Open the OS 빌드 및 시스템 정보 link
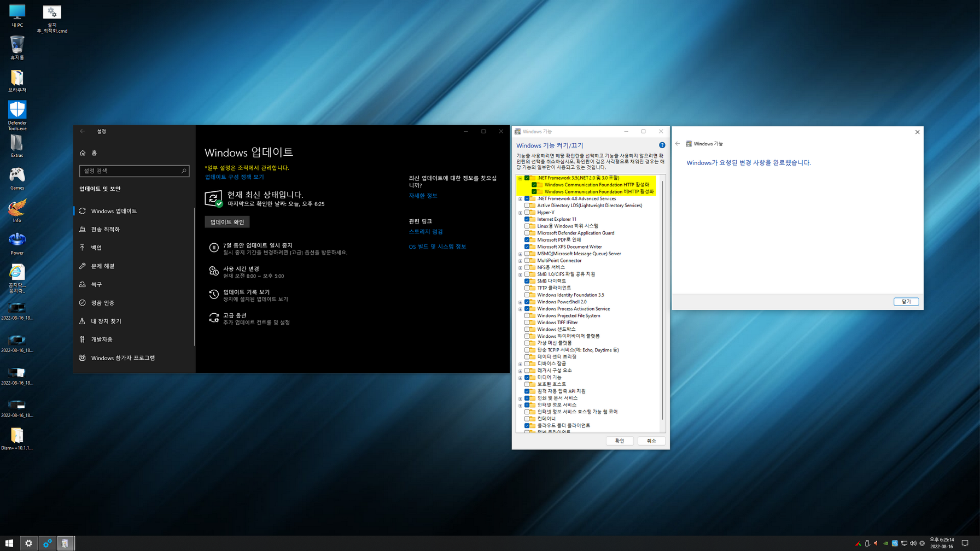980x551 pixels. [437, 247]
